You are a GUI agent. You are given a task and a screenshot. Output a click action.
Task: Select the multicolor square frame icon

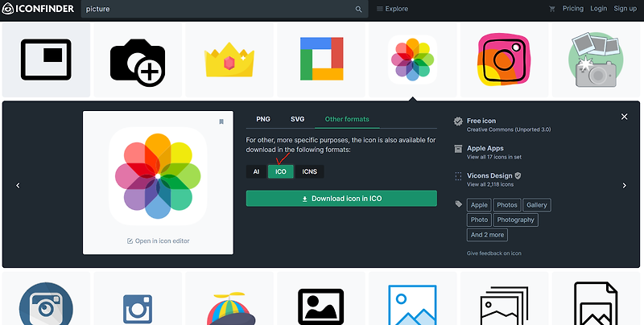321,60
